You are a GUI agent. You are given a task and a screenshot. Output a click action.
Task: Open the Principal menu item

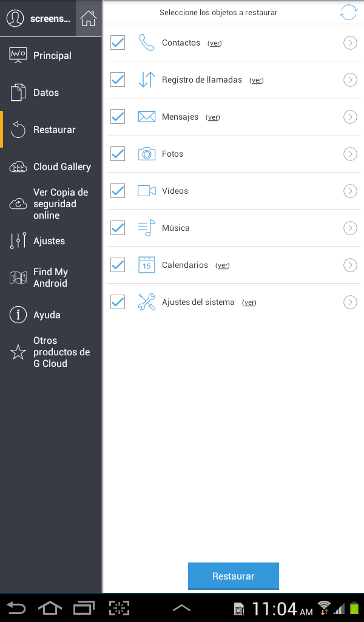point(51,55)
